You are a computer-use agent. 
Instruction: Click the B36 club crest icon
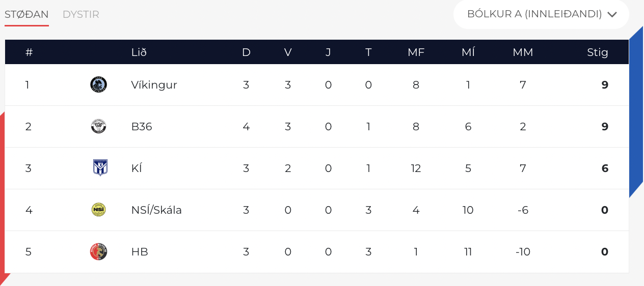pyautogui.click(x=98, y=126)
